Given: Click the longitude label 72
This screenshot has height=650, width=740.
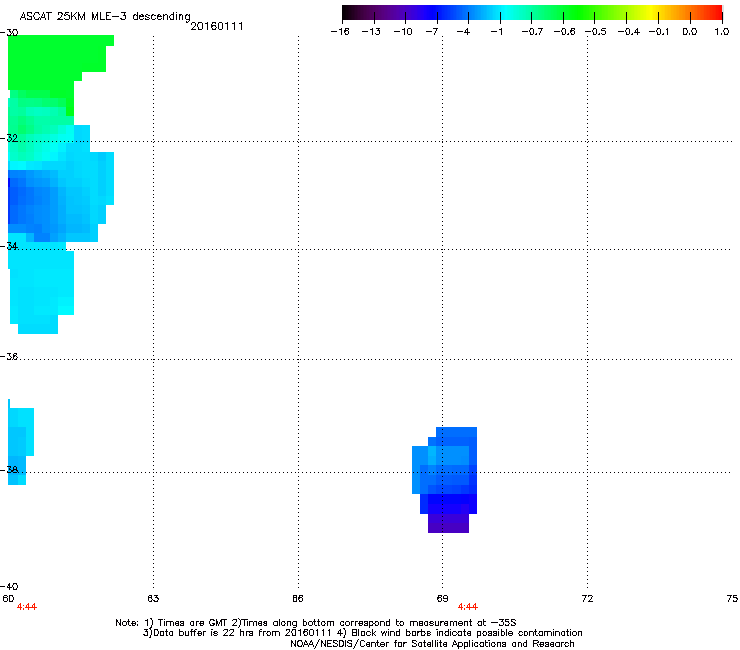Looking at the screenshot, I should click(x=587, y=599).
